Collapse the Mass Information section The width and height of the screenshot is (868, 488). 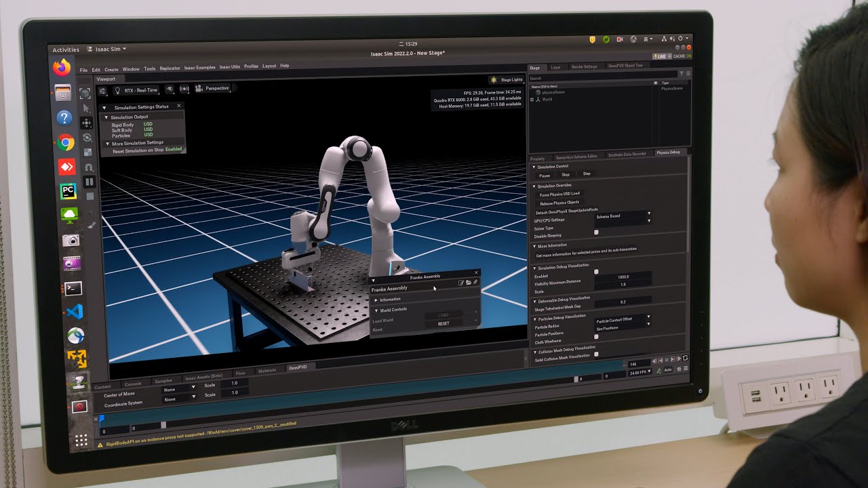tap(534, 246)
